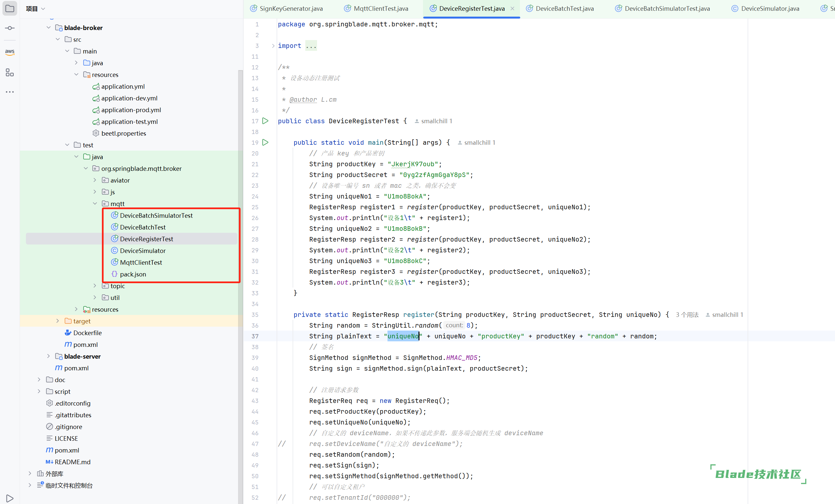Screen dimensions: 835x504
Task: Select the util package in the tree
Action: coord(115,297)
